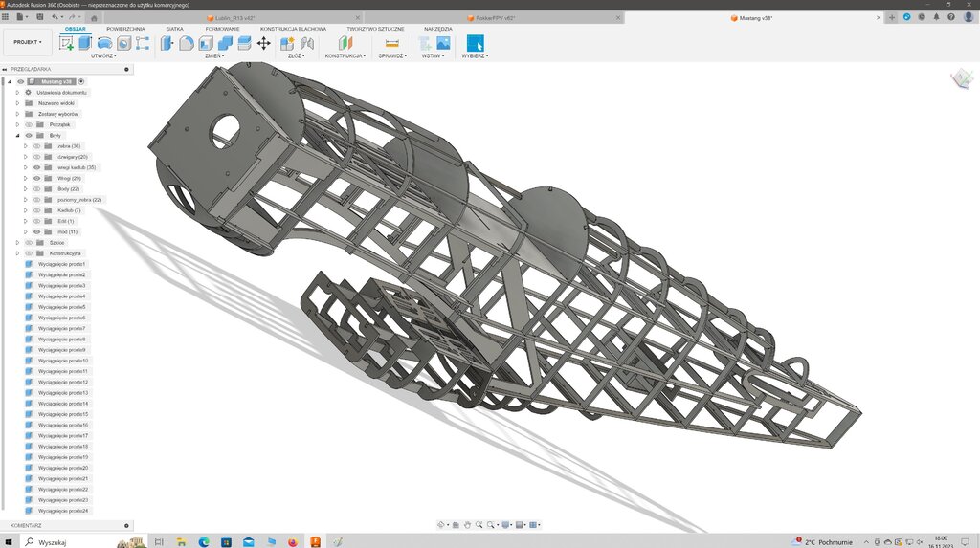Open the PROJEKT workspace dropdown
This screenshot has width=980, height=548.
click(x=27, y=42)
